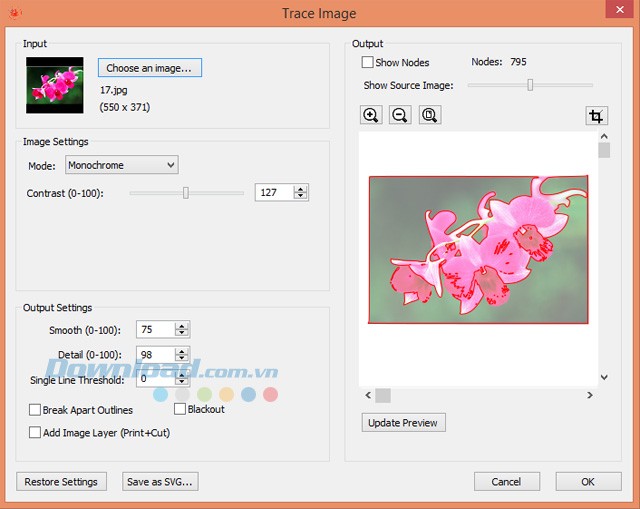Click the vertical scrollbar thumb
Image resolution: width=640 pixels, height=509 pixels.
pos(604,150)
